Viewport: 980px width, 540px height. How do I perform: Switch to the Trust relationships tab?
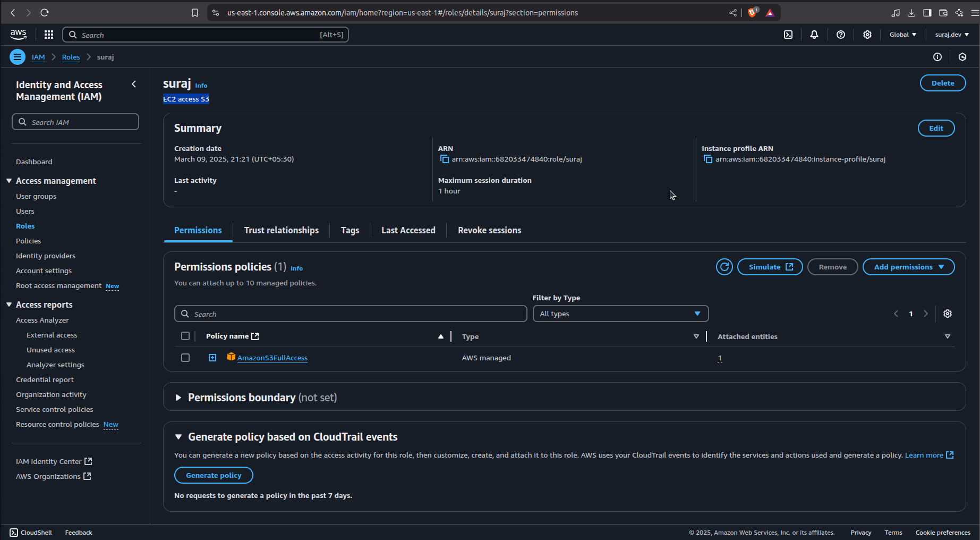click(282, 230)
